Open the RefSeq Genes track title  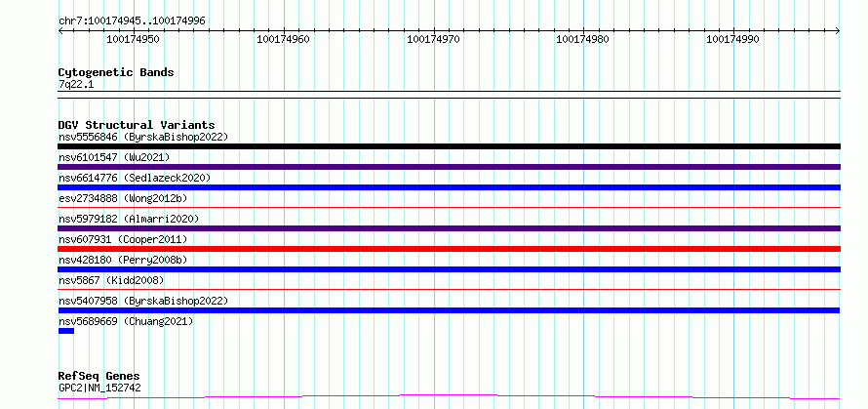pos(99,376)
